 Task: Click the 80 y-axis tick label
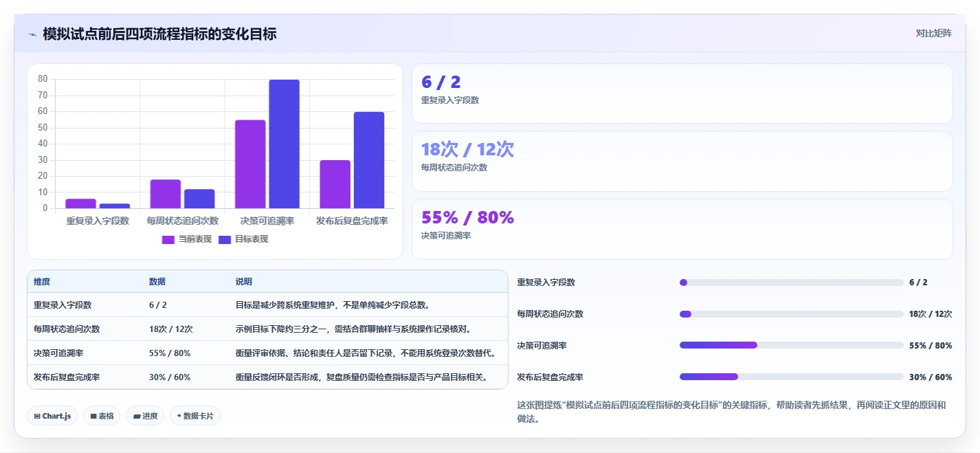tap(43, 79)
